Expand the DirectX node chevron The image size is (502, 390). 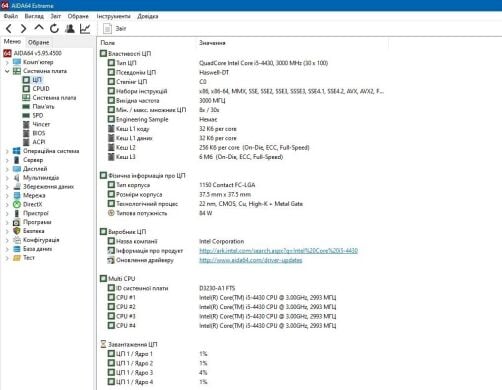point(7,205)
